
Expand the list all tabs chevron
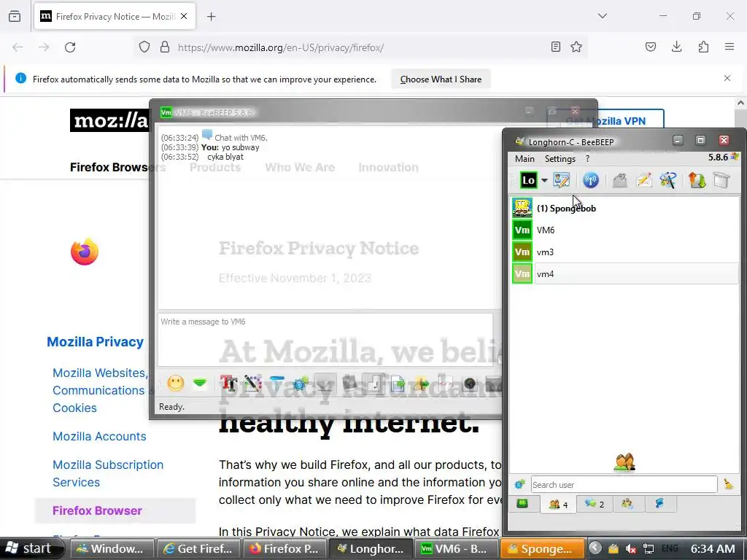[603, 16]
